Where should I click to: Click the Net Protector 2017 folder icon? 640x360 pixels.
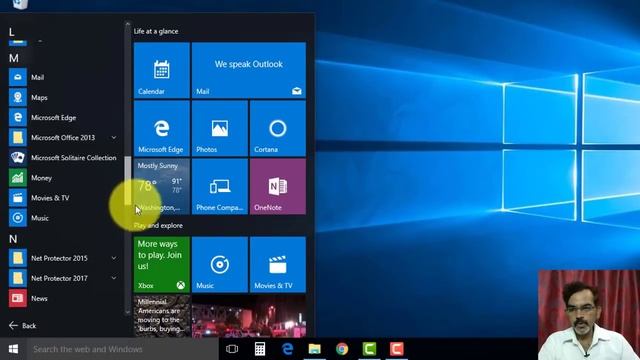(18, 278)
